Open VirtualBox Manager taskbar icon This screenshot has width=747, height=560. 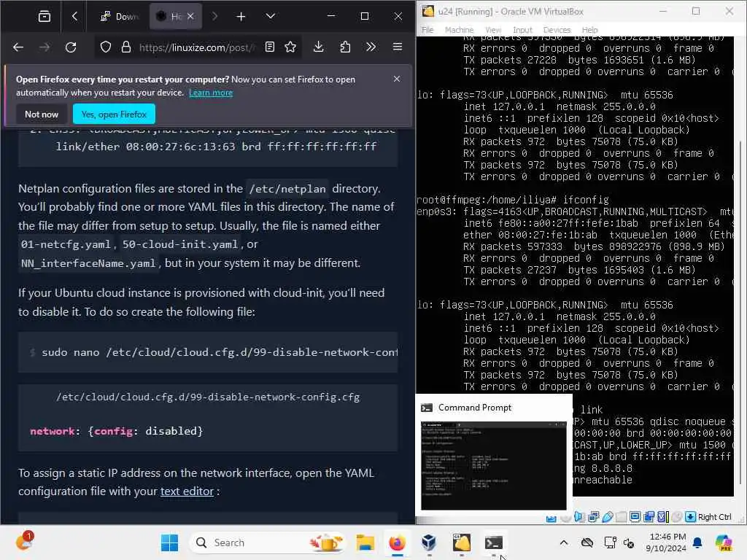coord(429,542)
